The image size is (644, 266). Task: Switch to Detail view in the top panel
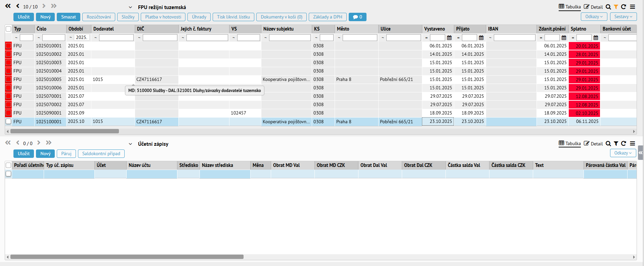[593, 7]
